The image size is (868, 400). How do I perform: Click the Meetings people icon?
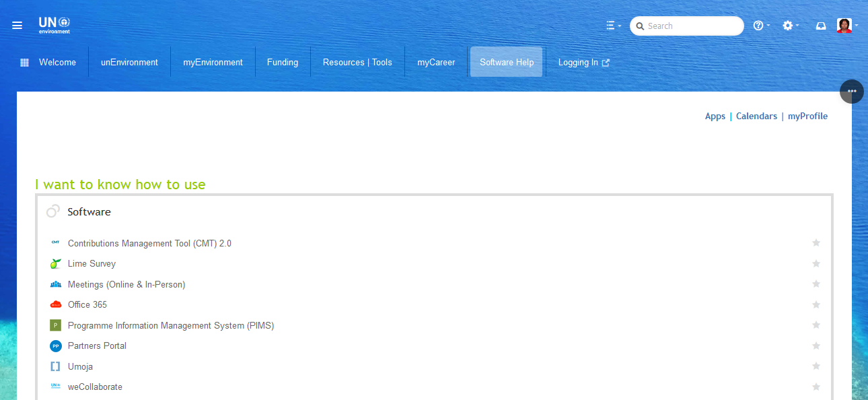55,285
